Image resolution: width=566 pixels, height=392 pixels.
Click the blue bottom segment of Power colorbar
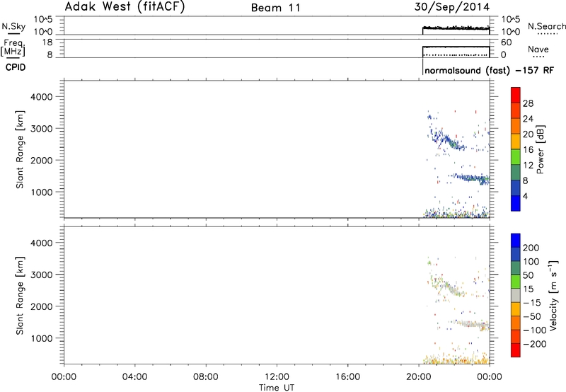[x=516, y=203]
